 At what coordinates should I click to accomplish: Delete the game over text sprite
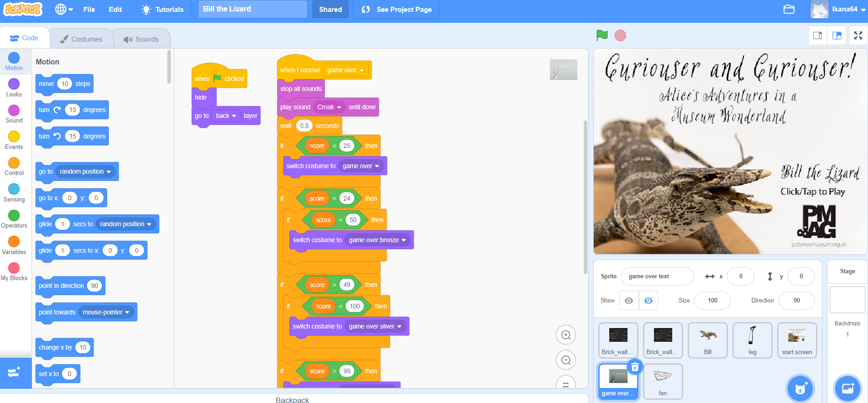click(x=635, y=367)
